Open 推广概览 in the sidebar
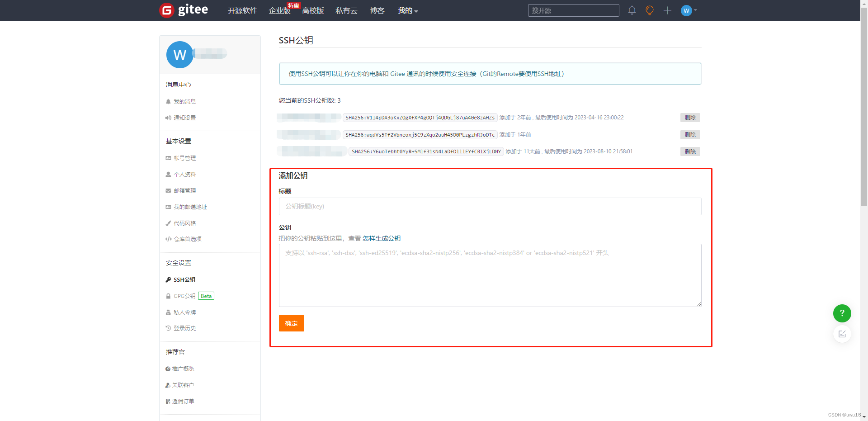Screen dimensions: 868x421 183,369
